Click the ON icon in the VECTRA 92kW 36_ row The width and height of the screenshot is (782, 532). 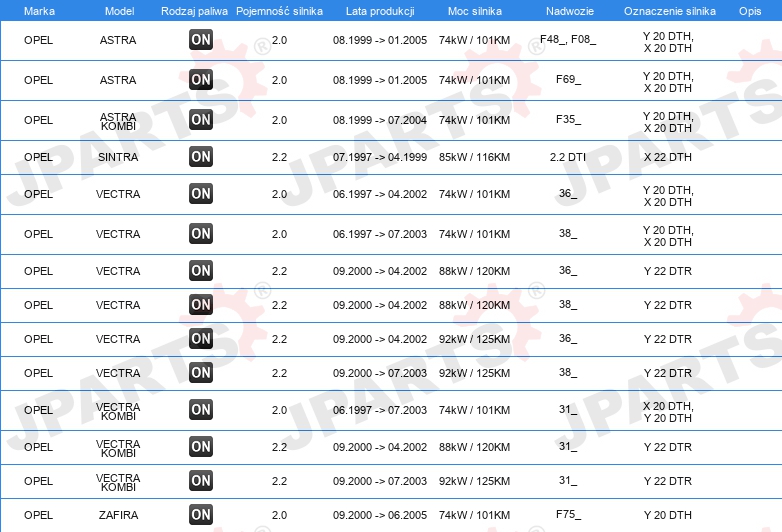(201, 339)
